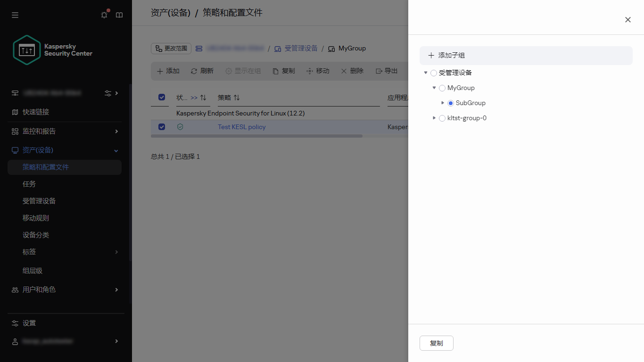Open 受管理设备 in the sidebar menu

point(38,201)
